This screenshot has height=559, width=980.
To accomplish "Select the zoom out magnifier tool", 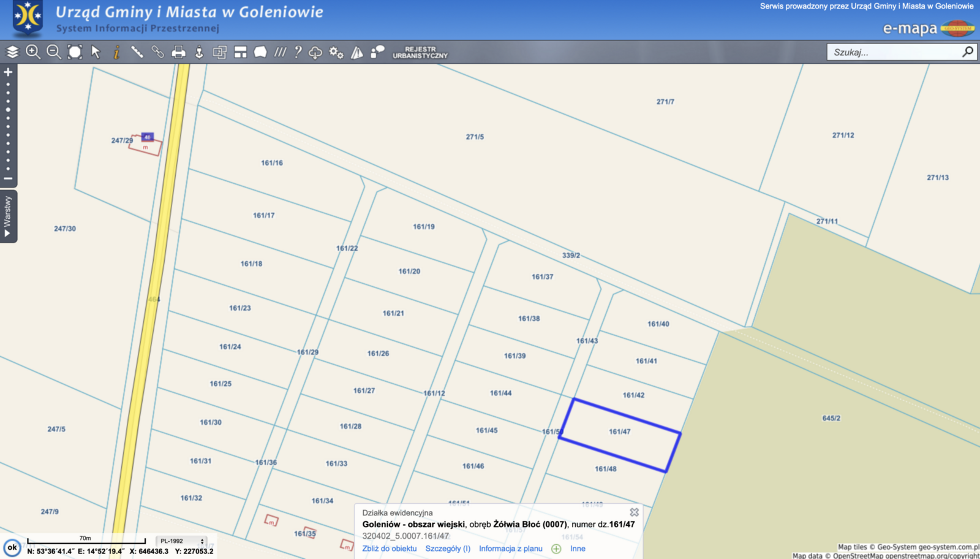I will (54, 52).
